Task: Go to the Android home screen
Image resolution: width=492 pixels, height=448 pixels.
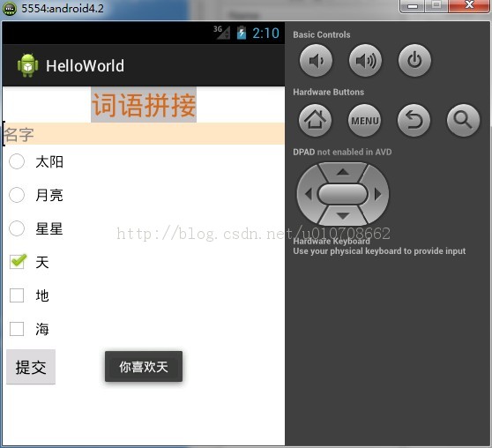Action: [315, 120]
